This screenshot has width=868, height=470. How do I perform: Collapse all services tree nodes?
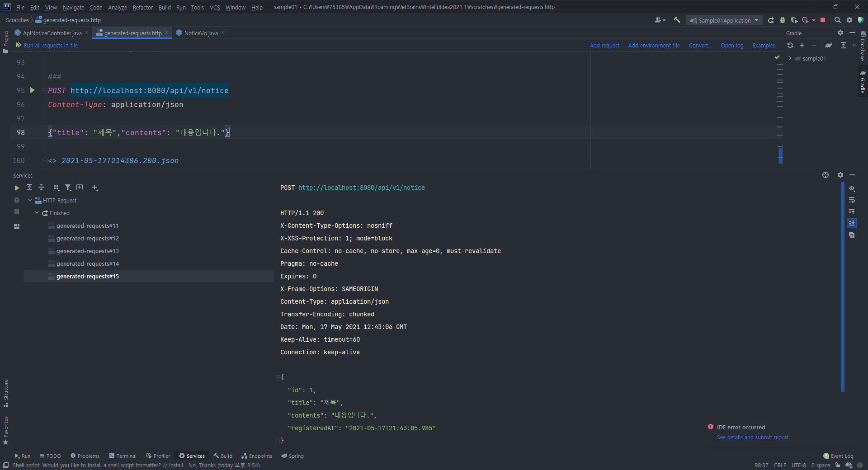[x=41, y=188]
